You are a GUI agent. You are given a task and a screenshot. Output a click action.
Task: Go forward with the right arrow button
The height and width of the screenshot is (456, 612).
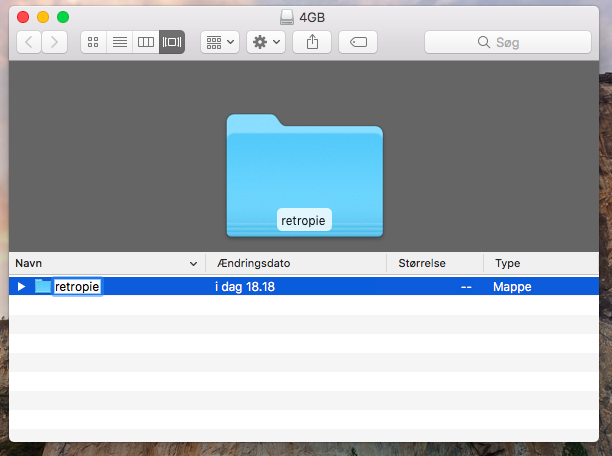click(x=54, y=42)
